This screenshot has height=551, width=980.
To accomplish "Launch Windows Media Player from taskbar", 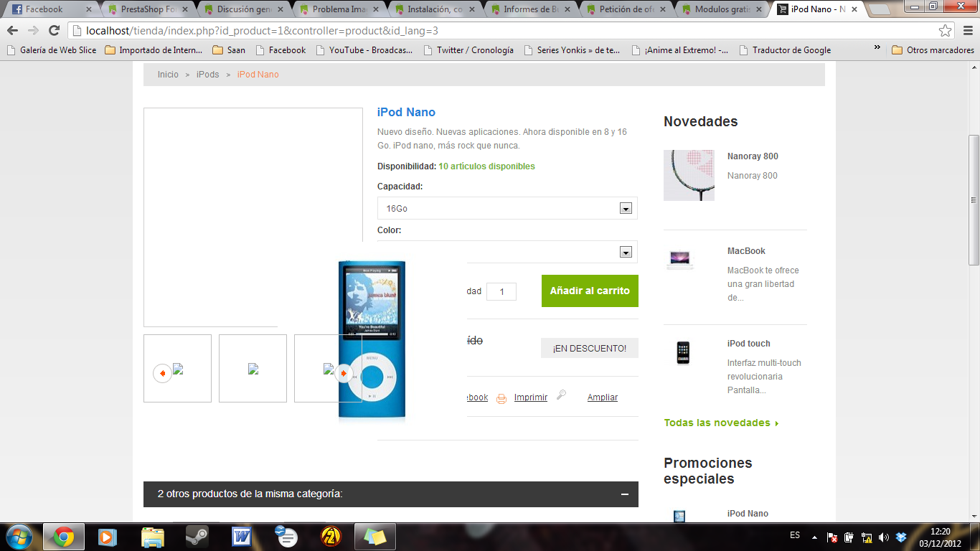I will point(108,536).
